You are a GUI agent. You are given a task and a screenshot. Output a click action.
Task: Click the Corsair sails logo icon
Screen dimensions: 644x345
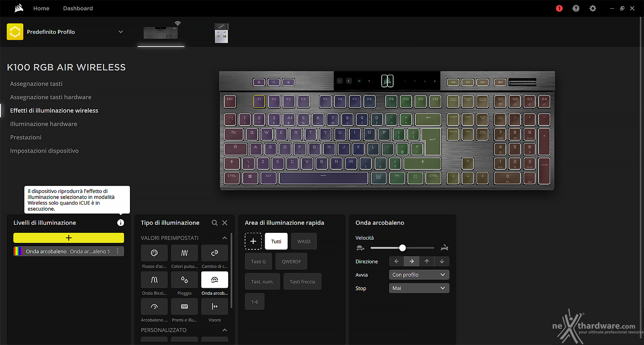pyautogui.click(x=19, y=8)
